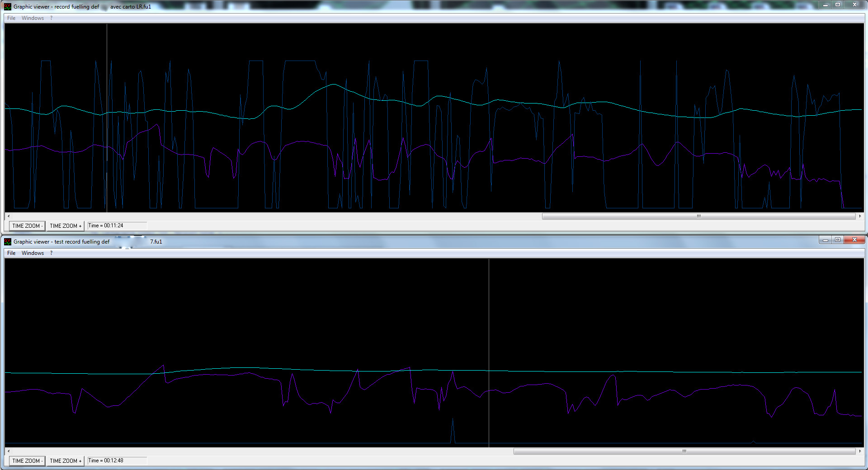Image resolution: width=868 pixels, height=470 pixels.
Task: Click right scroll arrow under the bottom graph
Action: (859, 451)
